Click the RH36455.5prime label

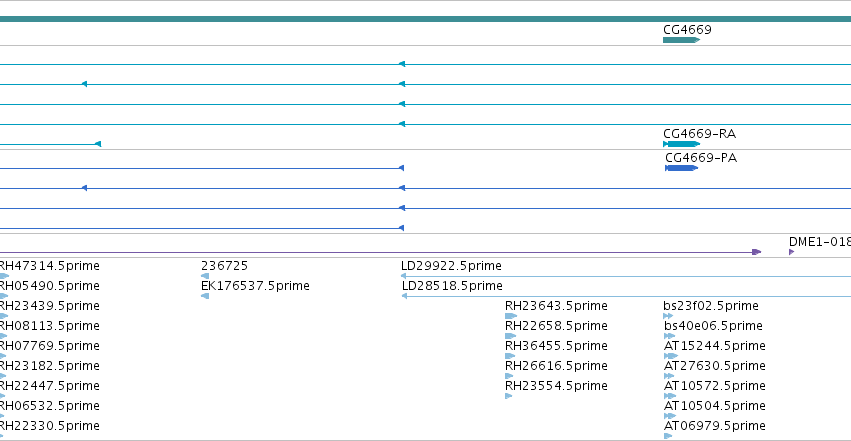[556, 346]
